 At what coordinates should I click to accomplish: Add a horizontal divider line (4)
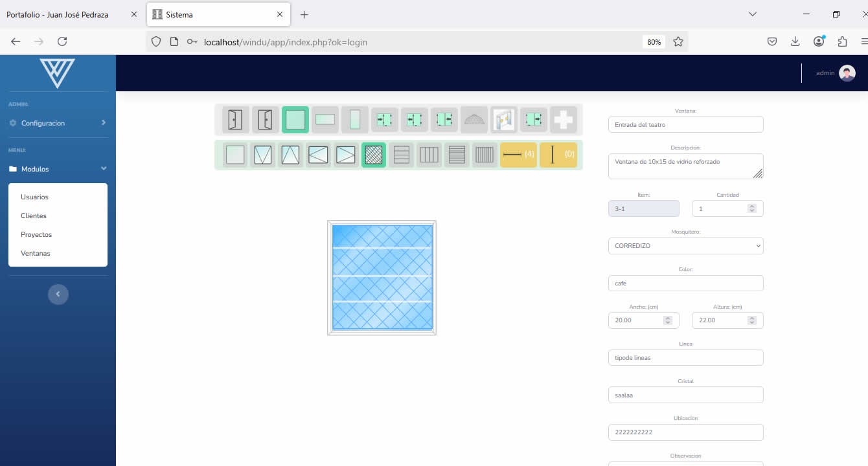(518, 155)
